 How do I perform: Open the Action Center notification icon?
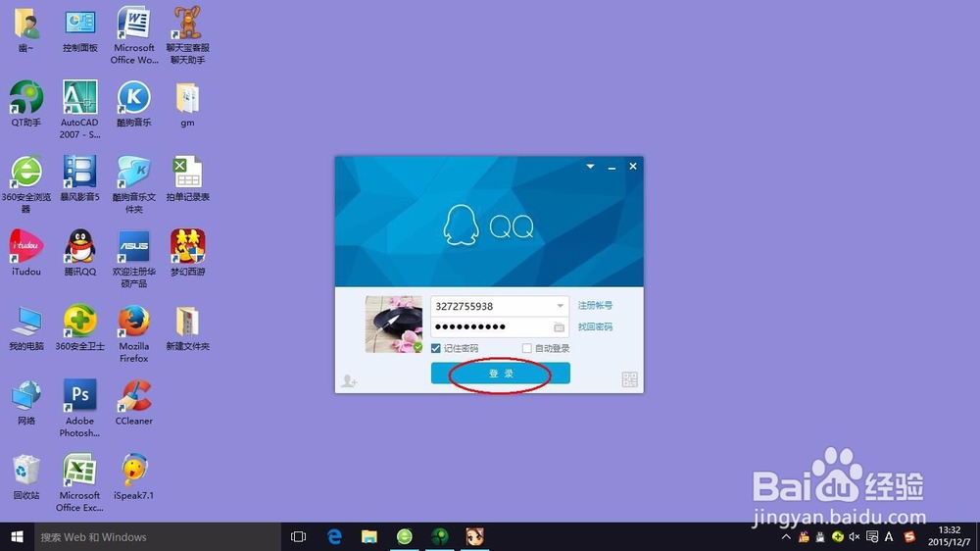tap(872, 536)
